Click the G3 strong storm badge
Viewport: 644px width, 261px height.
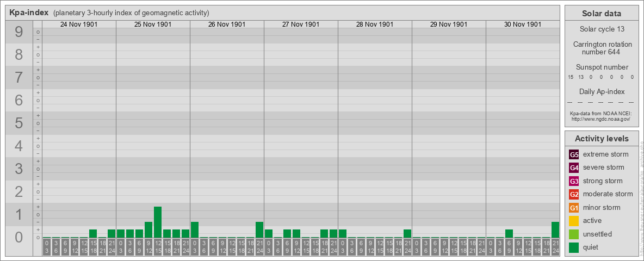(x=574, y=181)
